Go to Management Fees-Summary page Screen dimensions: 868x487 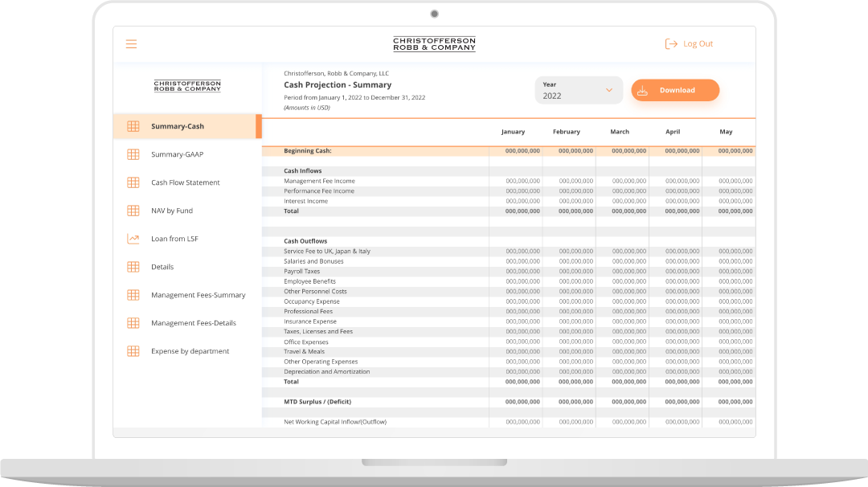coord(198,295)
